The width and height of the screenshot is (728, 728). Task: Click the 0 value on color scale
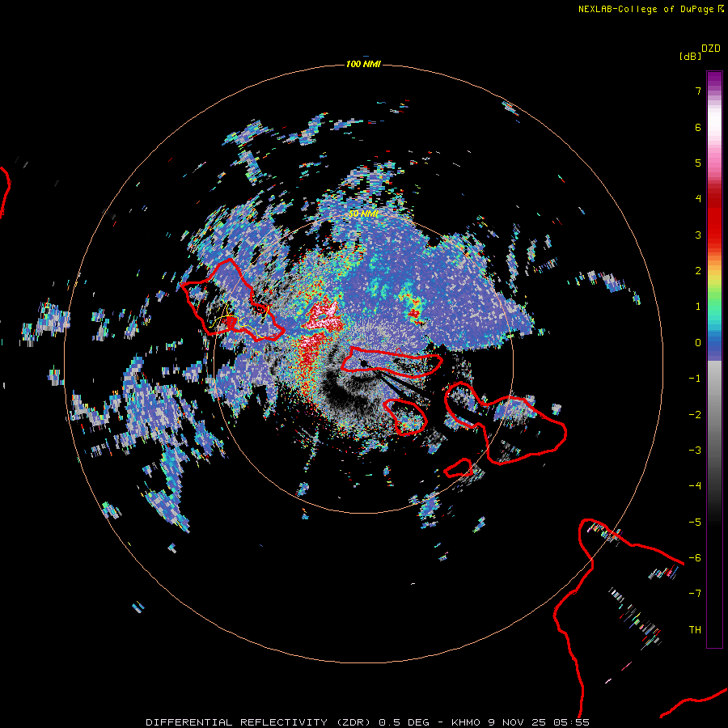click(698, 343)
